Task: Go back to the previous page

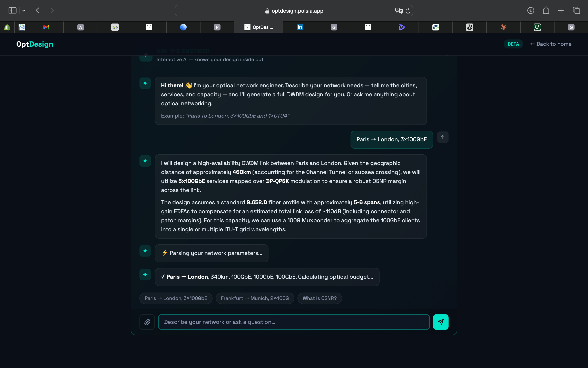Action: (x=37, y=10)
